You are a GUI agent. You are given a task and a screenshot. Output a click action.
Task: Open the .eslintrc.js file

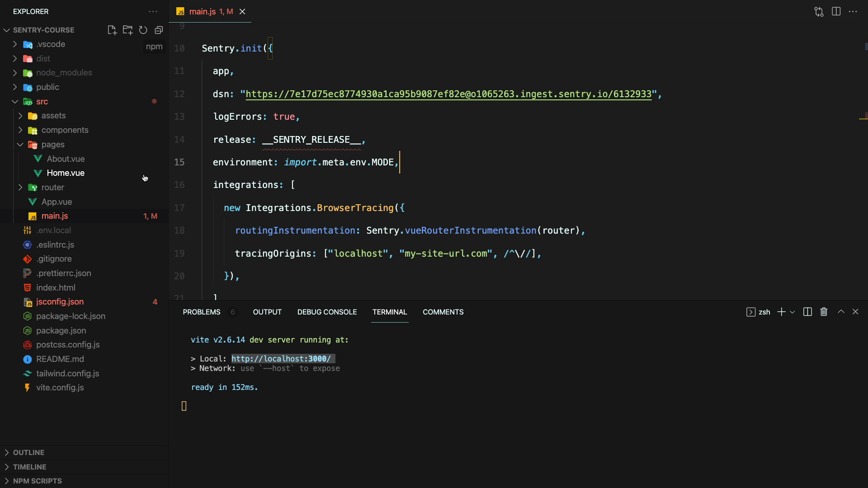click(84, 245)
